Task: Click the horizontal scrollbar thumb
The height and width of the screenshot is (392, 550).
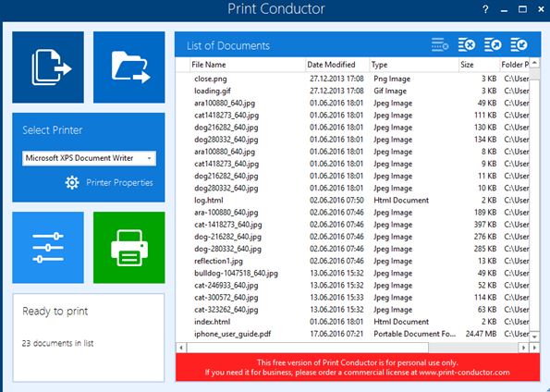Action: point(308,348)
